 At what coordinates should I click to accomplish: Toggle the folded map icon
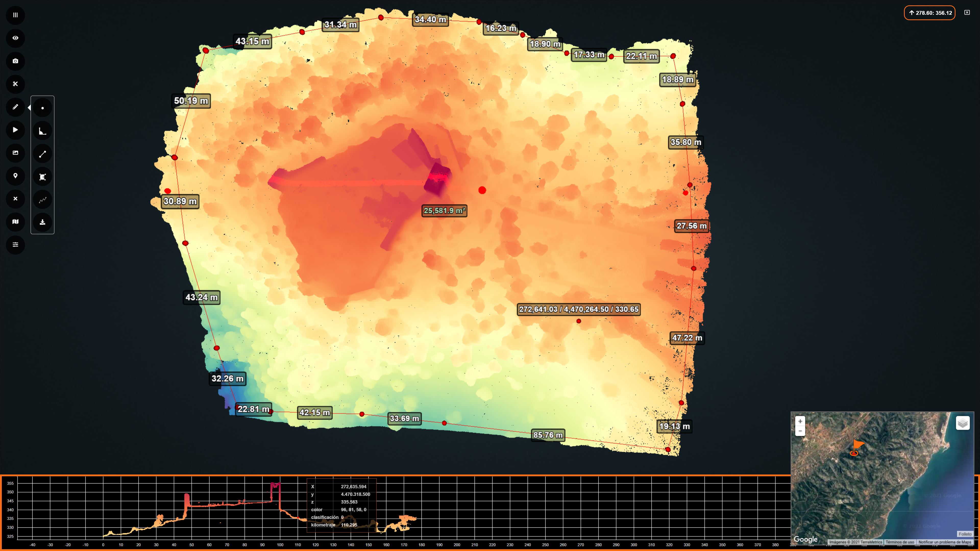(x=15, y=222)
